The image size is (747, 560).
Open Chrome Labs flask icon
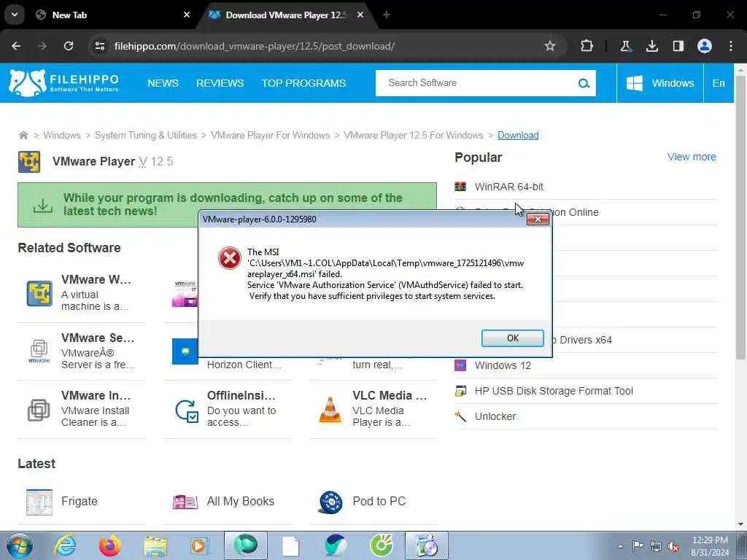click(x=625, y=46)
